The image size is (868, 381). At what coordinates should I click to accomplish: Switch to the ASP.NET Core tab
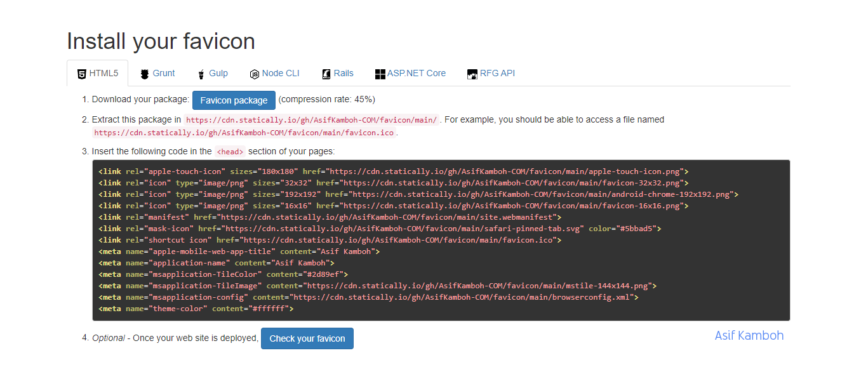[x=416, y=73]
